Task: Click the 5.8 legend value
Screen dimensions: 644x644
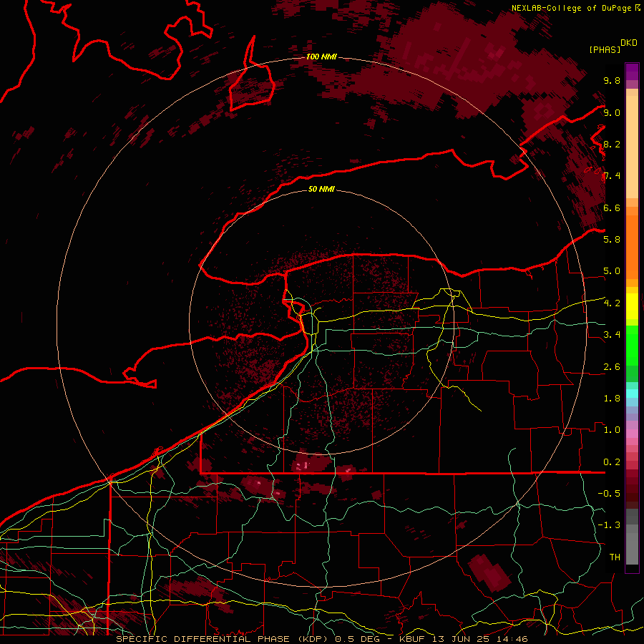Action: pos(612,239)
